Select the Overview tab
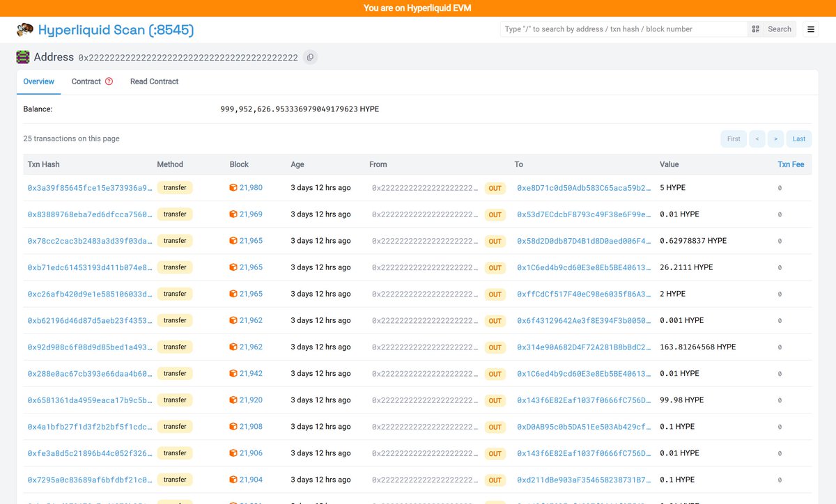 [38, 81]
